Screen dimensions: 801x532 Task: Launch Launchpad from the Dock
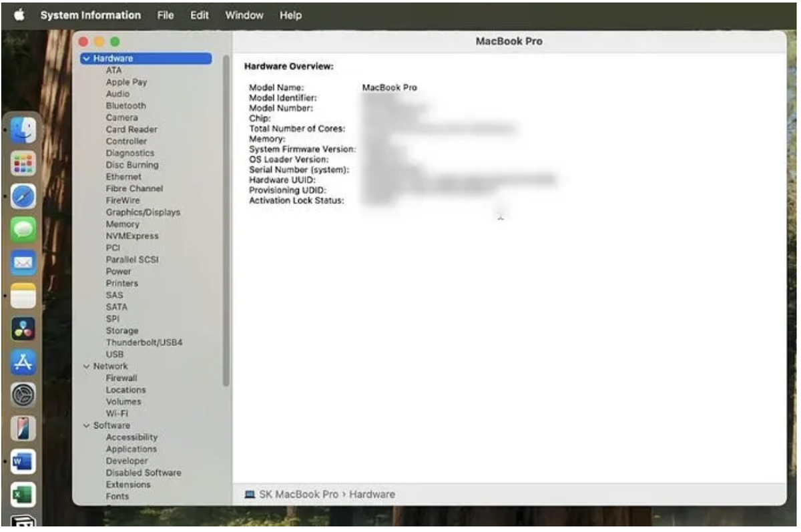pyautogui.click(x=23, y=163)
